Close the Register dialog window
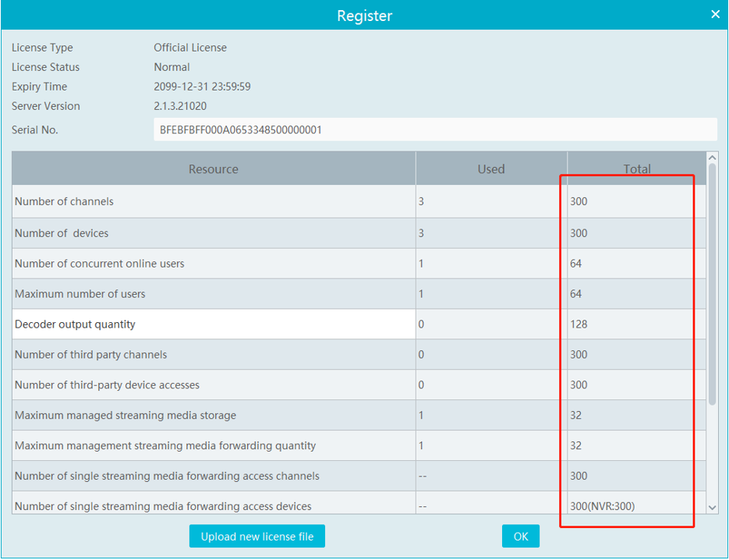This screenshot has height=560, width=729. tap(715, 15)
